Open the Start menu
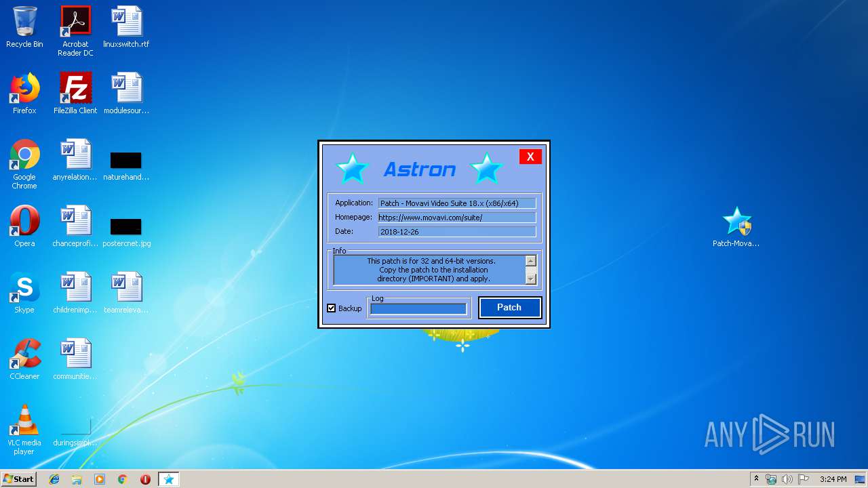Viewport: 868px width, 488px height. (x=19, y=479)
